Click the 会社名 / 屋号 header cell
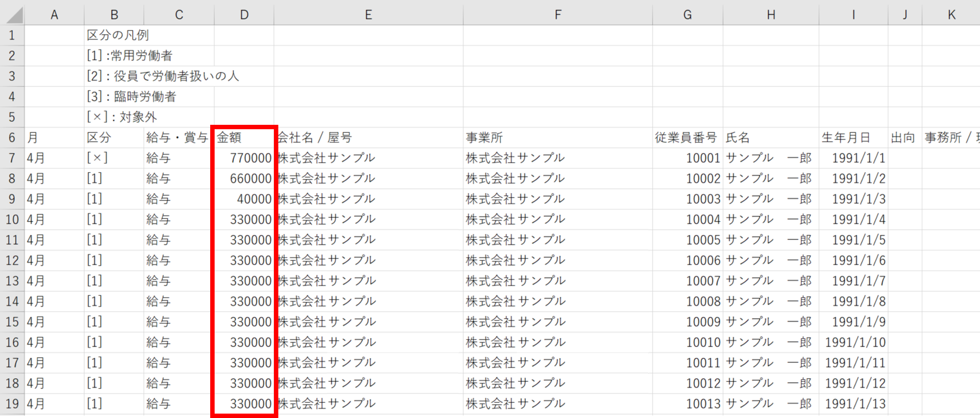This screenshot has height=418, width=980. tap(367, 138)
